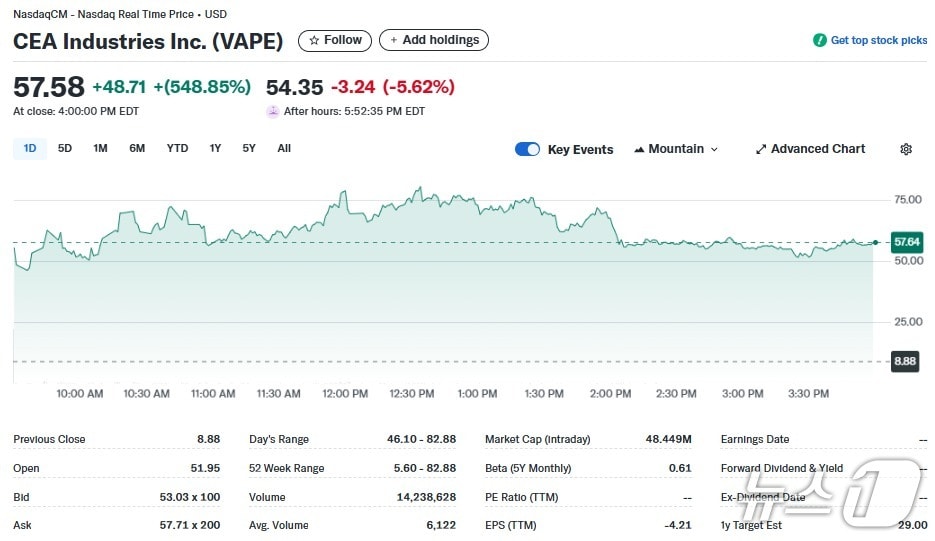Viewport: 935px width, 541px height.
Task: Select the 6M time range tab
Action: pyautogui.click(x=137, y=149)
